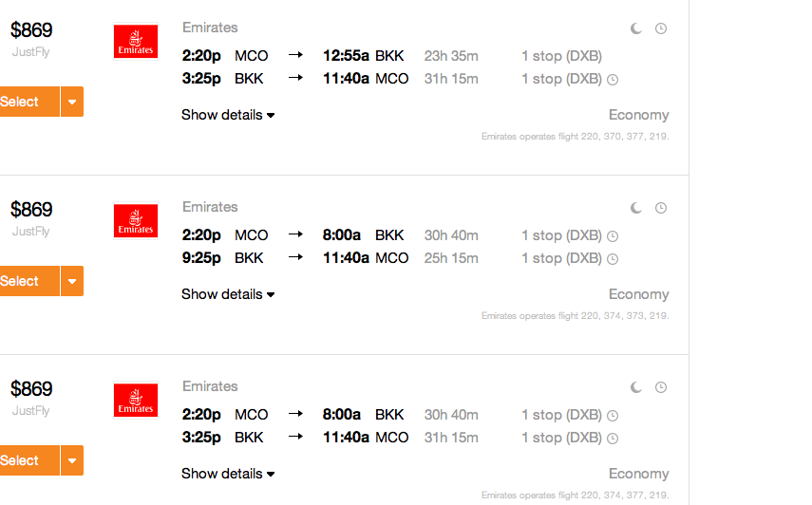The image size is (812, 505).
Task: Open the dropdown arrow next to the second Select button
Action: pos(72,281)
